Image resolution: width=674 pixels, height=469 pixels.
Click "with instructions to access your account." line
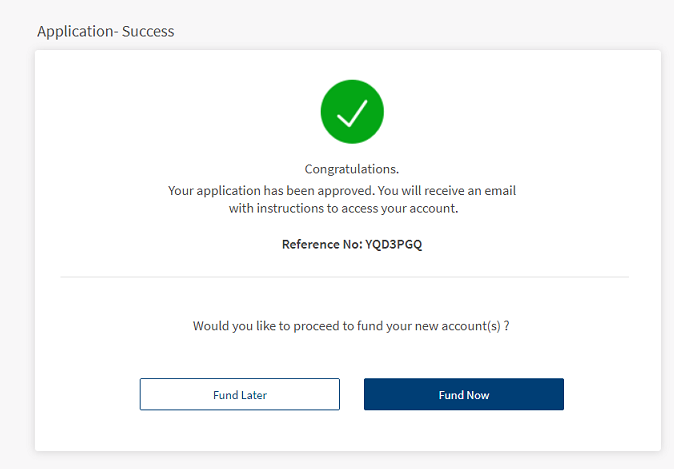[x=343, y=208]
